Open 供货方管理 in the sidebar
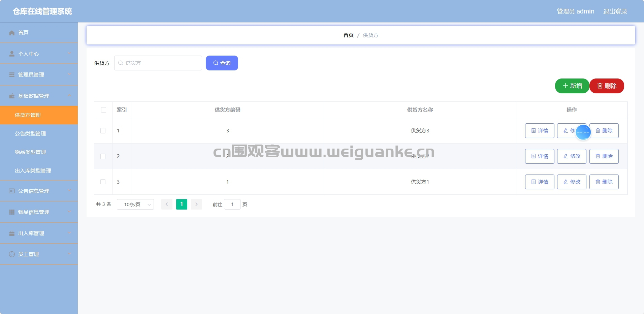The height and width of the screenshot is (314, 644). pos(39,115)
